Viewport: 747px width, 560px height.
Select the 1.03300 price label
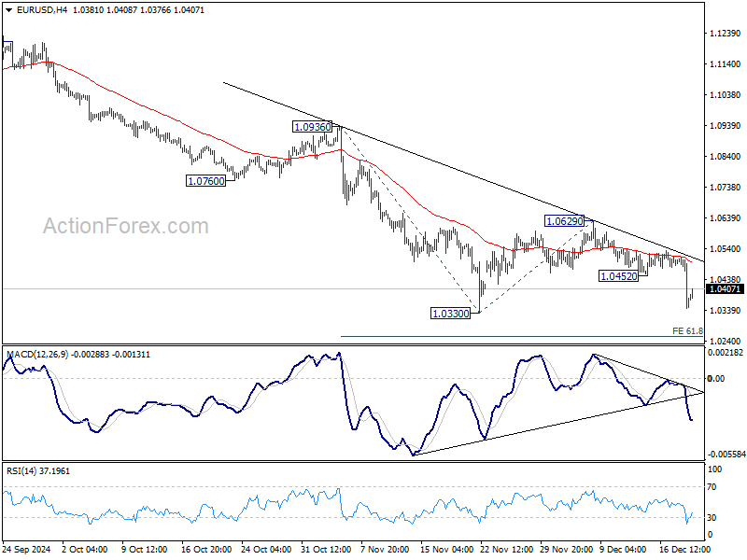click(450, 314)
